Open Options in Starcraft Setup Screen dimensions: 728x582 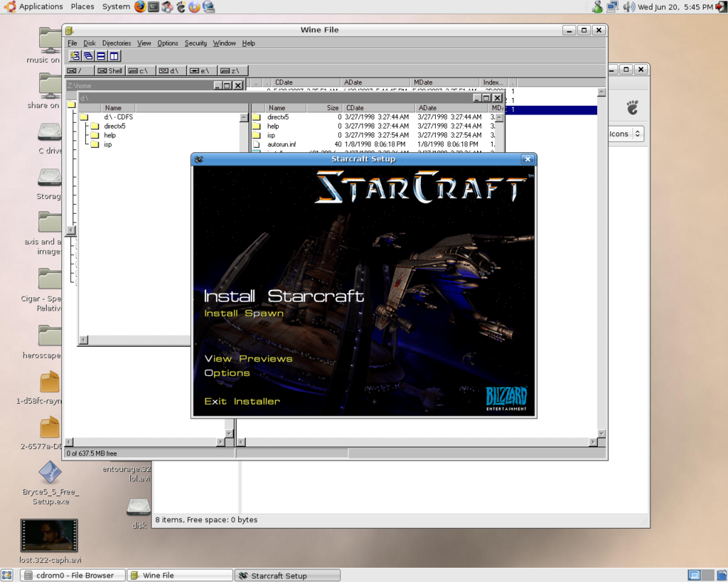[x=227, y=373]
